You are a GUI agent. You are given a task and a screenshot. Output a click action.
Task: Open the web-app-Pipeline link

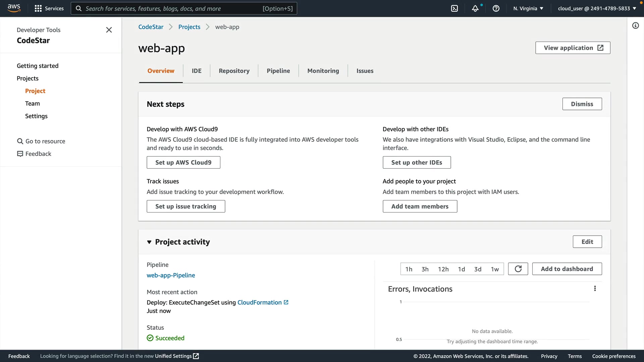(170, 275)
